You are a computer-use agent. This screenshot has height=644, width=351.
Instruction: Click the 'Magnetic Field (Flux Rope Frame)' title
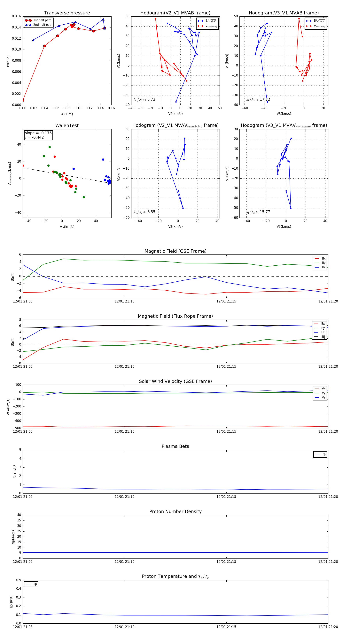tap(175, 316)
